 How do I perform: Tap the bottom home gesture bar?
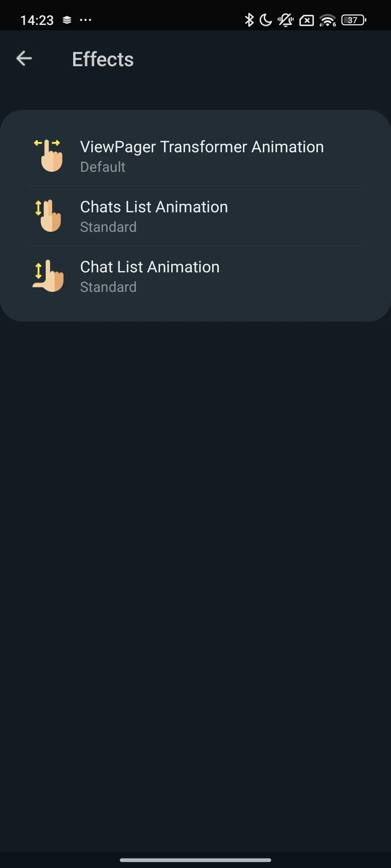point(195,860)
